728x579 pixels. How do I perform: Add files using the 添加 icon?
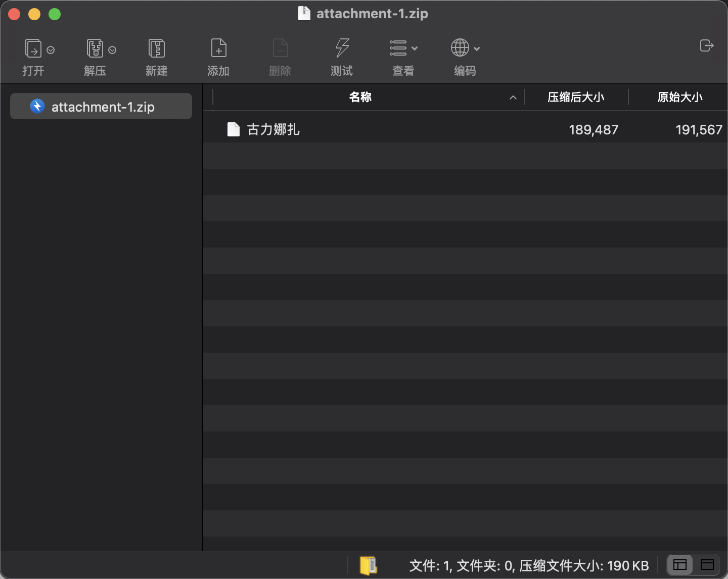point(218,49)
